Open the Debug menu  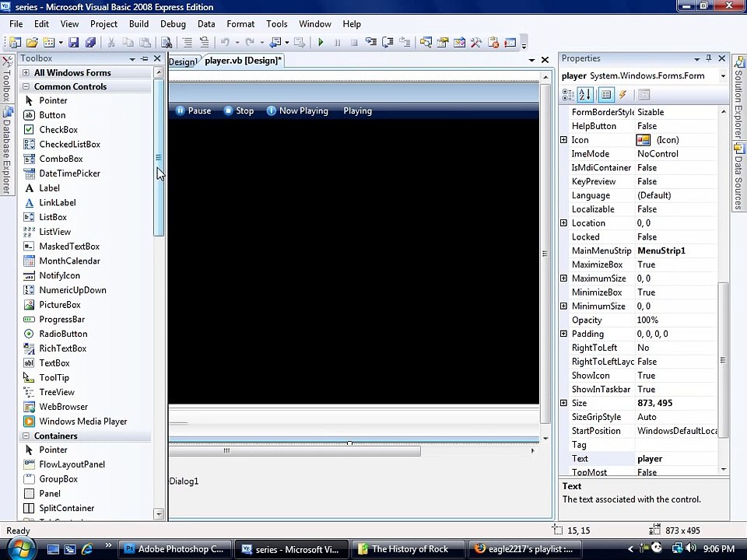(x=173, y=24)
